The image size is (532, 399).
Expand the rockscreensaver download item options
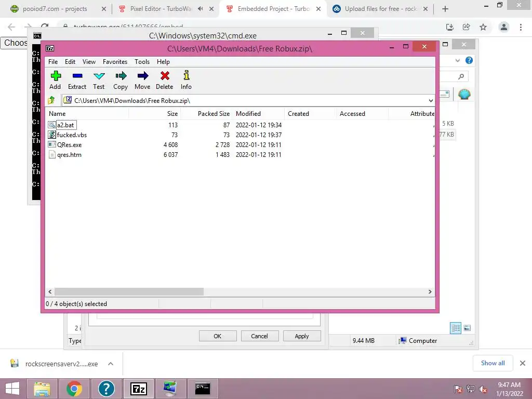coord(111,364)
